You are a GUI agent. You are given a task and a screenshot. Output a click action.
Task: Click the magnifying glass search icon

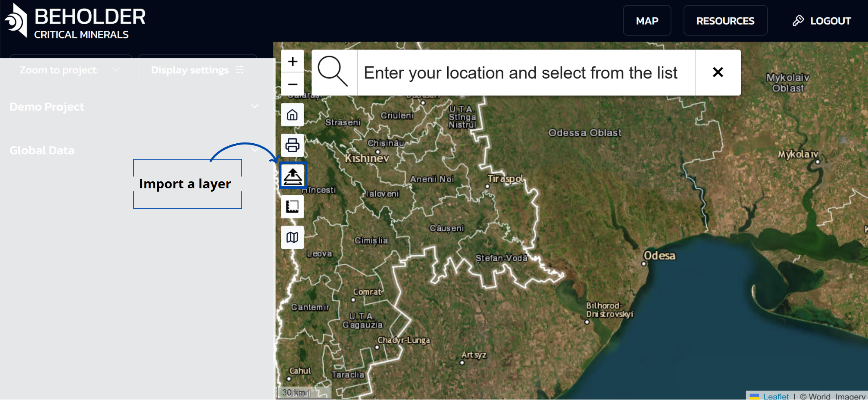pos(333,72)
